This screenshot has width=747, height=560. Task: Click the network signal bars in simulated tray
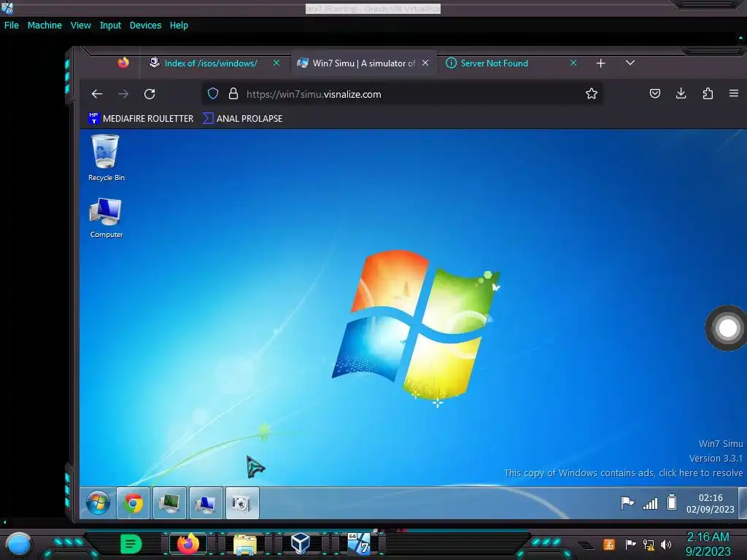[650, 503]
